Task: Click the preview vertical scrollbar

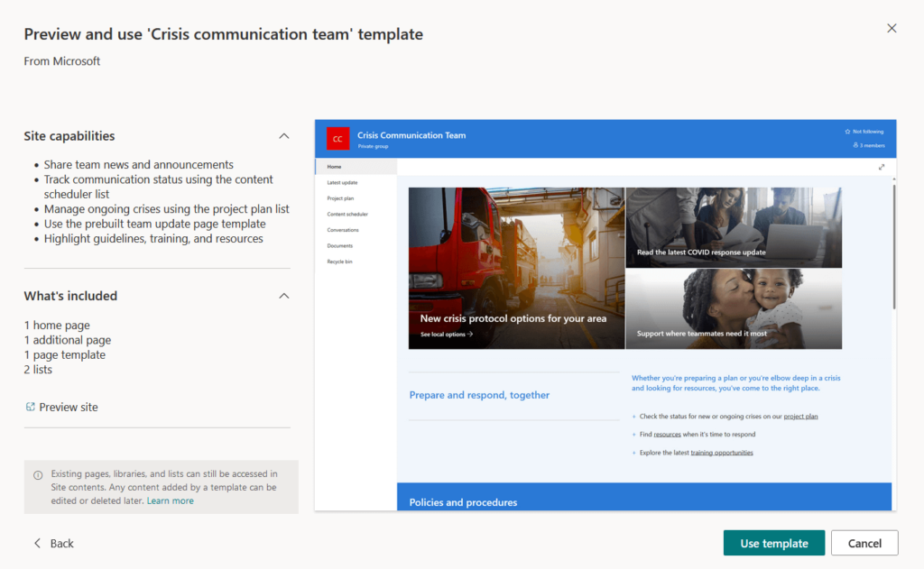Action: click(894, 247)
